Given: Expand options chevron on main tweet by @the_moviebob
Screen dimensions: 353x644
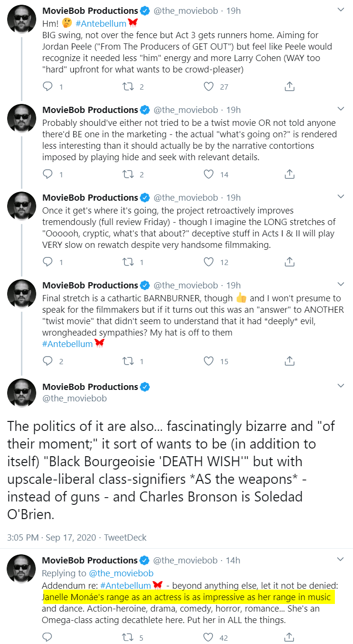Looking at the screenshot, I should tap(341, 386).
